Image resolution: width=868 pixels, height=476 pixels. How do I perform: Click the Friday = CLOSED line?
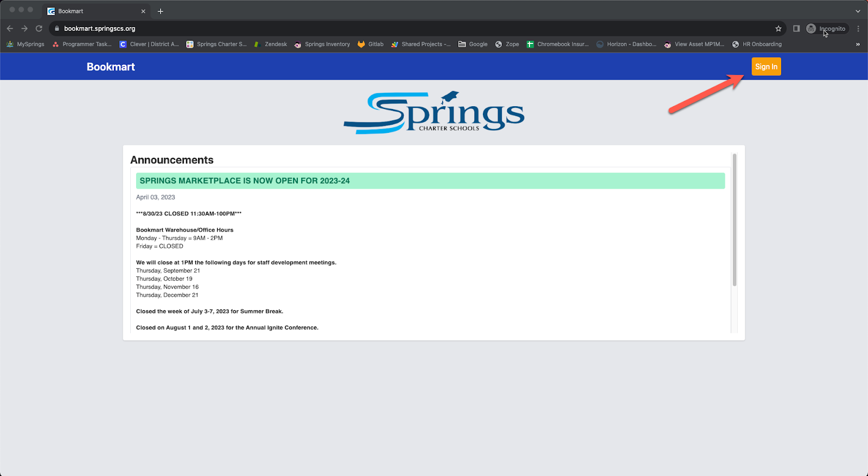159,246
